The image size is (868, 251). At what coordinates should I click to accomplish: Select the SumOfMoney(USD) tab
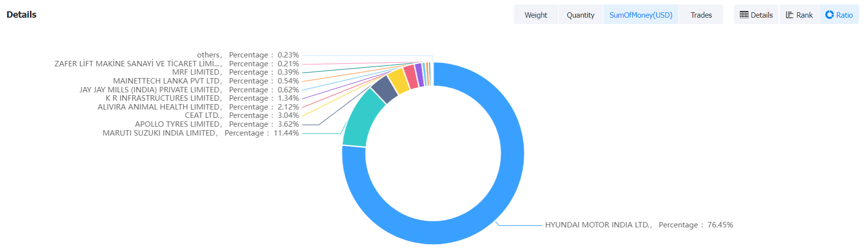click(x=641, y=15)
